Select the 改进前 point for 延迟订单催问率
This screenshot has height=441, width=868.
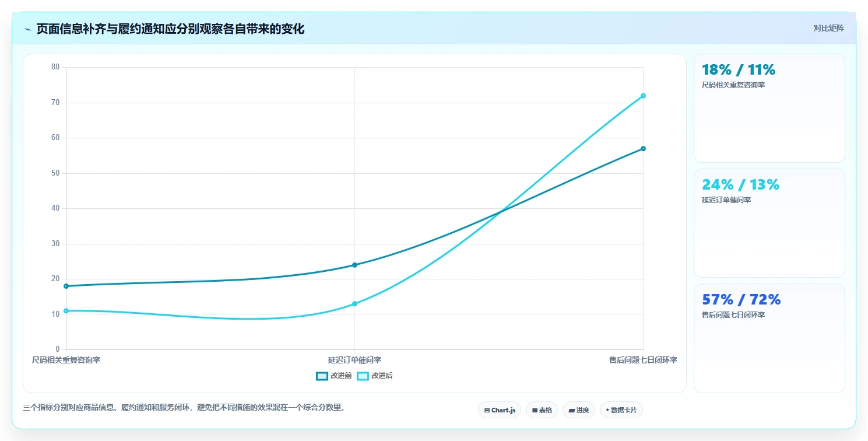coord(354,265)
